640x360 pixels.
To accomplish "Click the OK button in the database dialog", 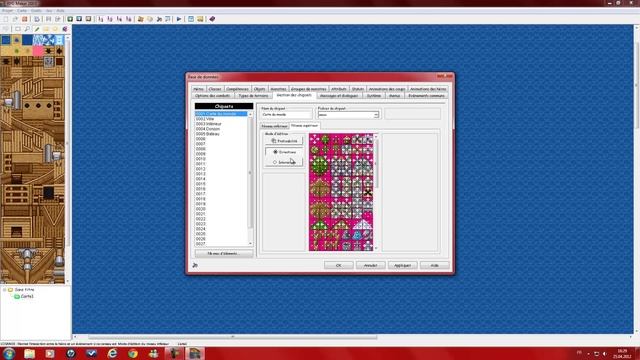I will pyautogui.click(x=338, y=265).
